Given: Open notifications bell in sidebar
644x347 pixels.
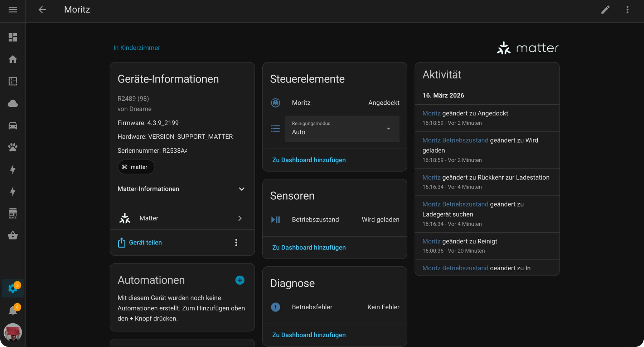Looking at the screenshot, I should (x=13, y=310).
